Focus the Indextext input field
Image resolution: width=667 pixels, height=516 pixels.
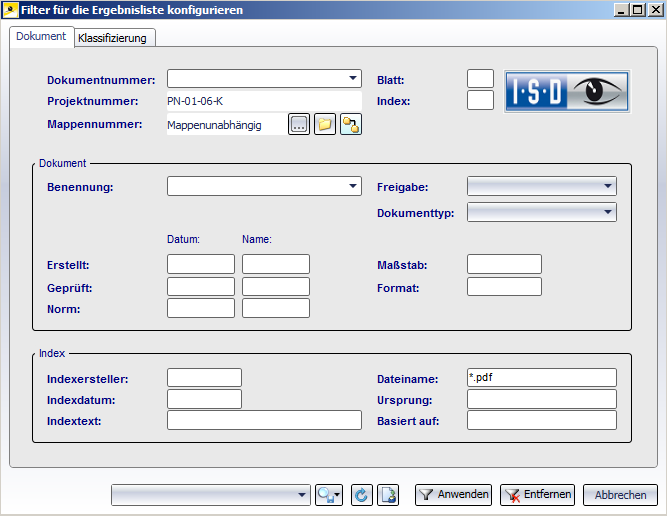point(264,420)
